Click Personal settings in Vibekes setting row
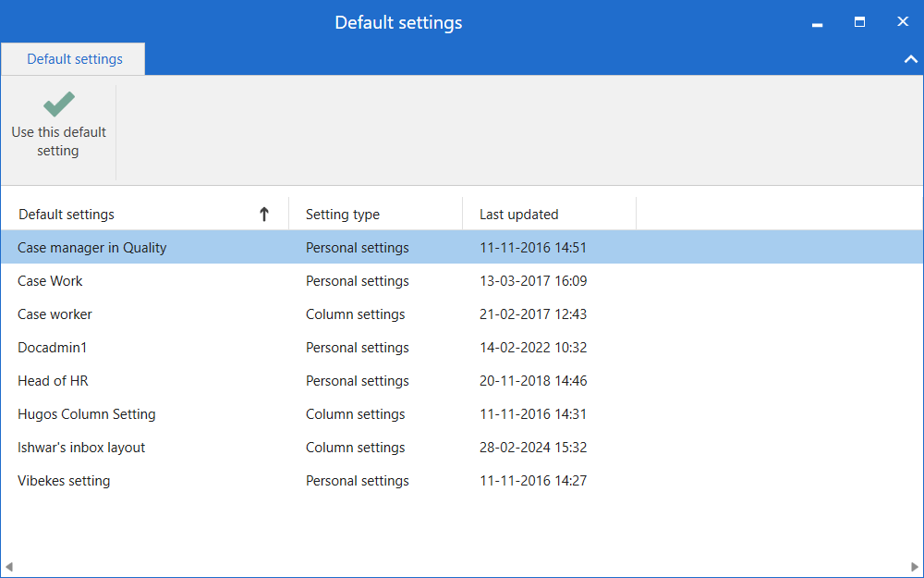Screen dimensions: 924x578 (x=357, y=481)
